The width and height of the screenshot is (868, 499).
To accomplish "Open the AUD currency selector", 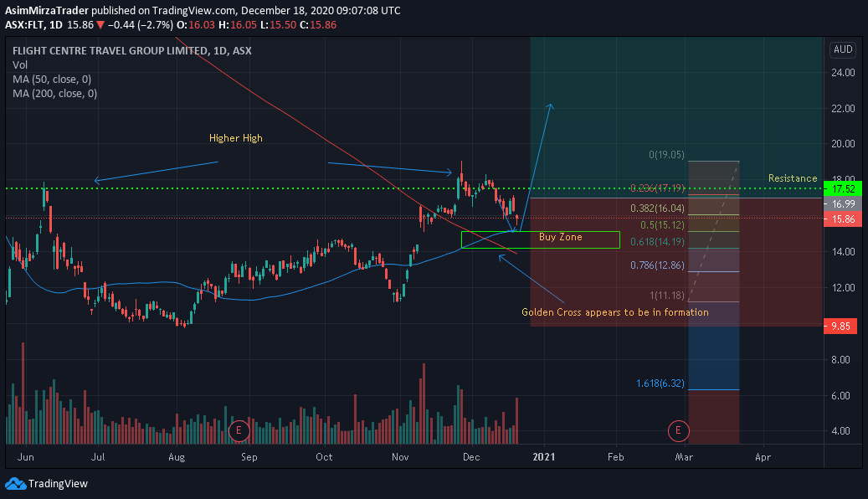I will point(843,49).
